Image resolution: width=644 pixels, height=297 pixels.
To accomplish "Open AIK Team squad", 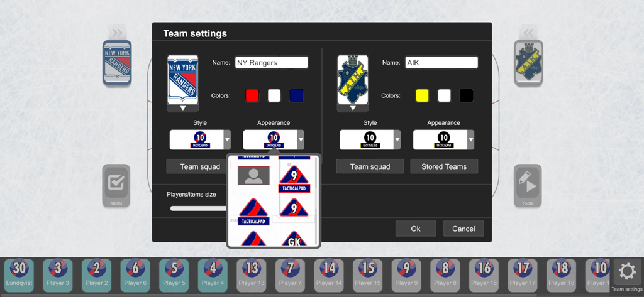I will click(370, 166).
